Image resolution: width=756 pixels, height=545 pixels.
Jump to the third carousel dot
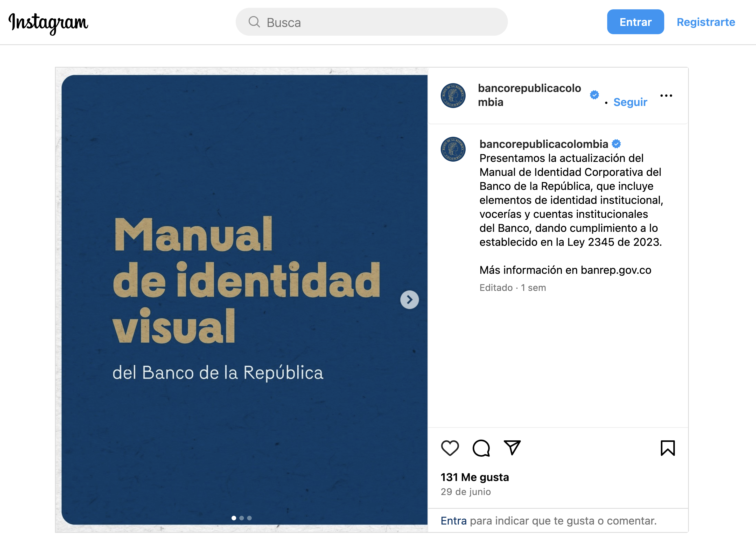(249, 518)
